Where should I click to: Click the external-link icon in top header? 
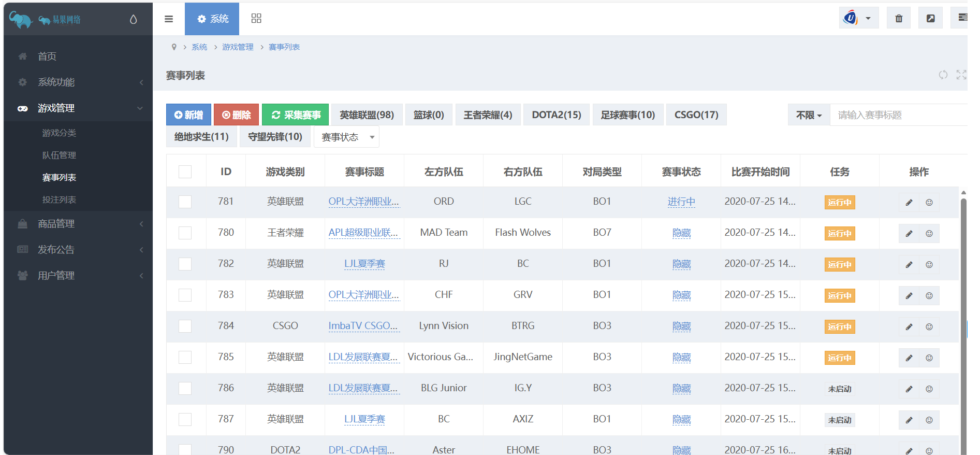[930, 19]
